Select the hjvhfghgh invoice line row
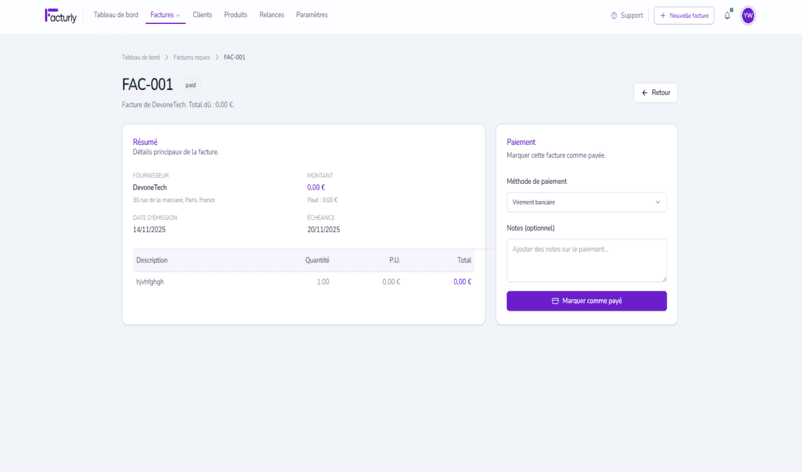The height and width of the screenshot is (472, 802). (303, 282)
